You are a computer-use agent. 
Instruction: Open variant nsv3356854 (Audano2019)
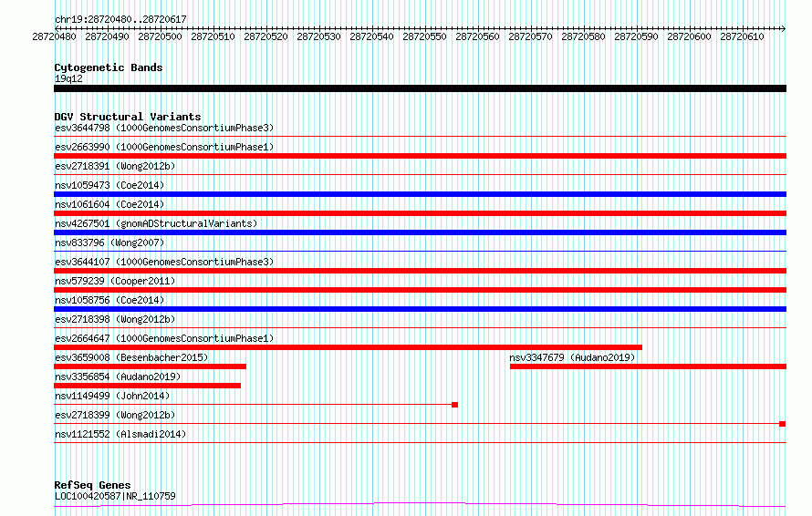pyautogui.click(x=118, y=377)
